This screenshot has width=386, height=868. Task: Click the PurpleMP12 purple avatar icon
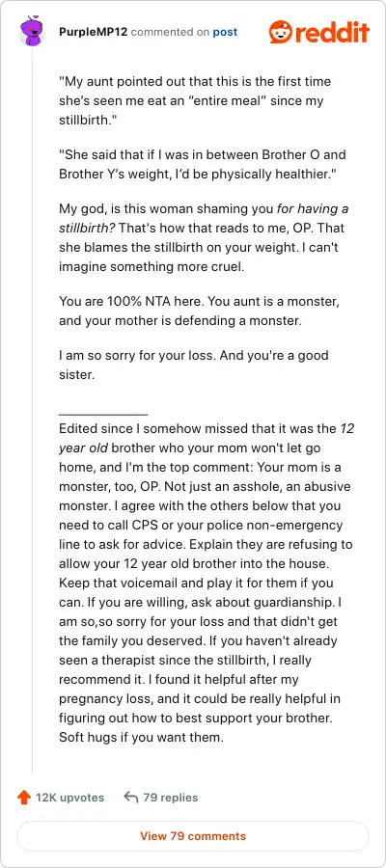pyautogui.click(x=32, y=32)
